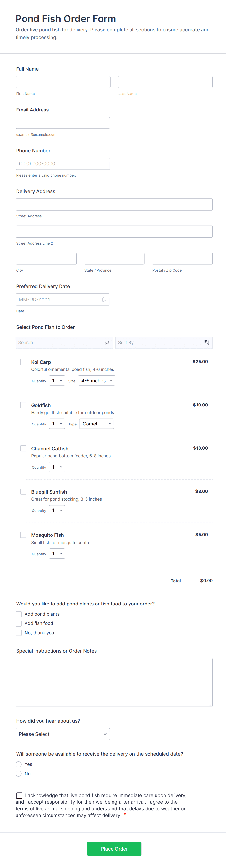Image resolution: width=226 pixels, height=868 pixels.
Task: Enable the Add pond plants option
Action: (19, 614)
